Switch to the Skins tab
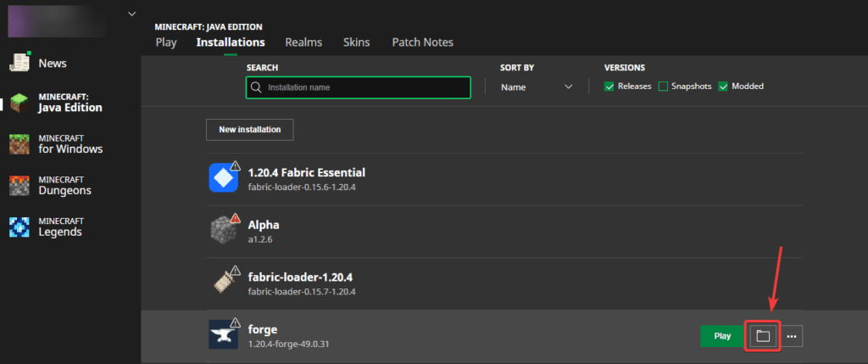The height and width of the screenshot is (364, 868). (x=356, y=42)
